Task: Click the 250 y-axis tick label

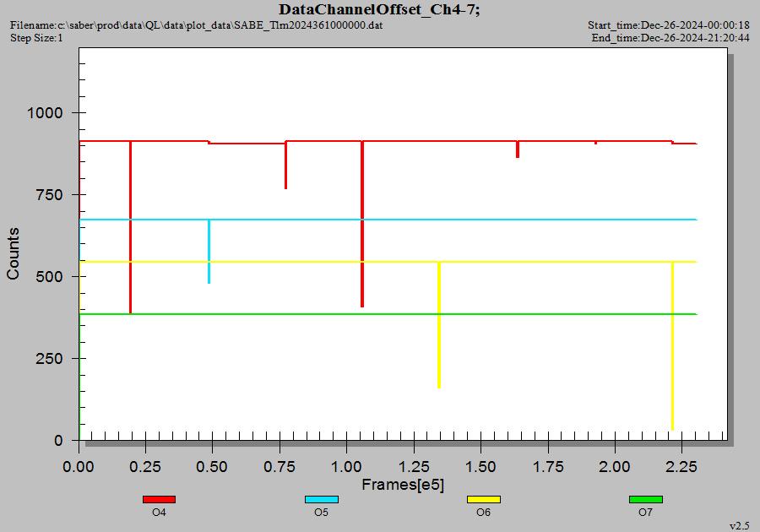Action: (50, 359)
